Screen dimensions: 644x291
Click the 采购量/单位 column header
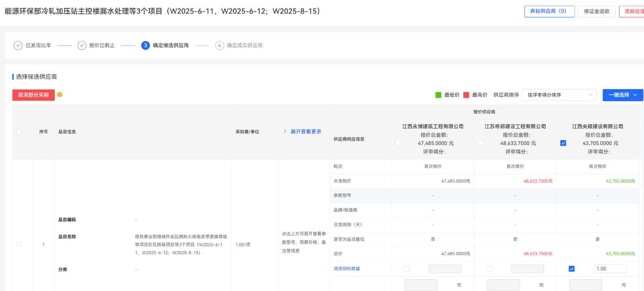(x=248, y=132)
